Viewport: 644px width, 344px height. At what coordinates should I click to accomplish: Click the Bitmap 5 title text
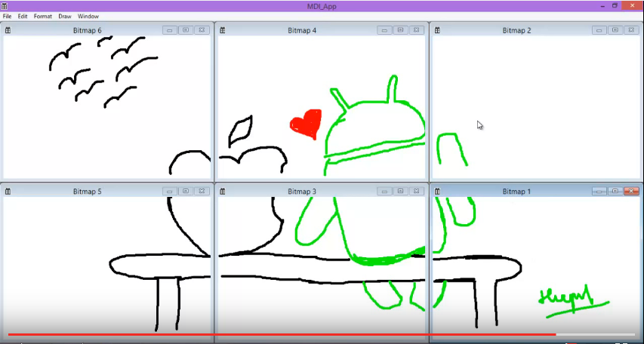click(x=87, y=192)
